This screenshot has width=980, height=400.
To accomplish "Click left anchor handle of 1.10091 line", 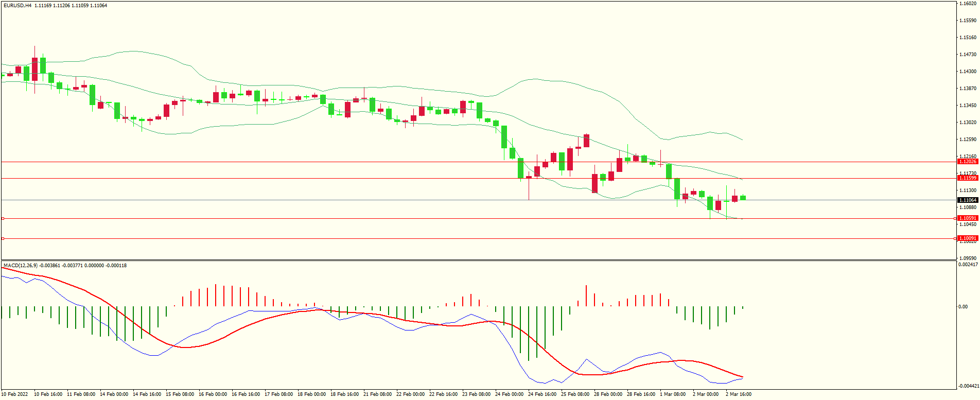I will 3,238.
